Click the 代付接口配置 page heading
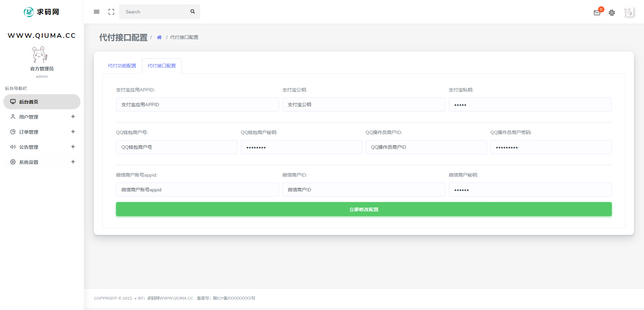 123,38
